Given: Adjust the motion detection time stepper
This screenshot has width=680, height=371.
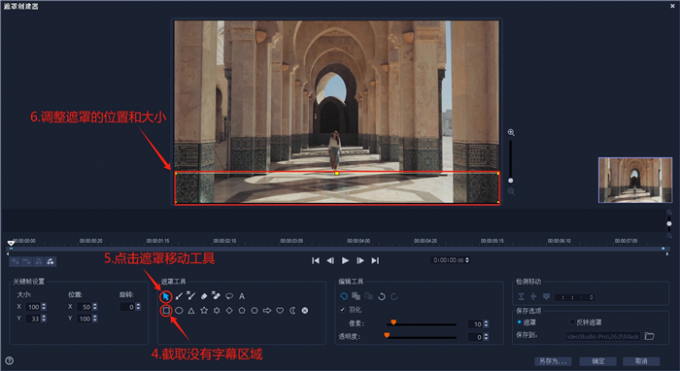Looking at the screenshot, I should click(x=591, y=297).
